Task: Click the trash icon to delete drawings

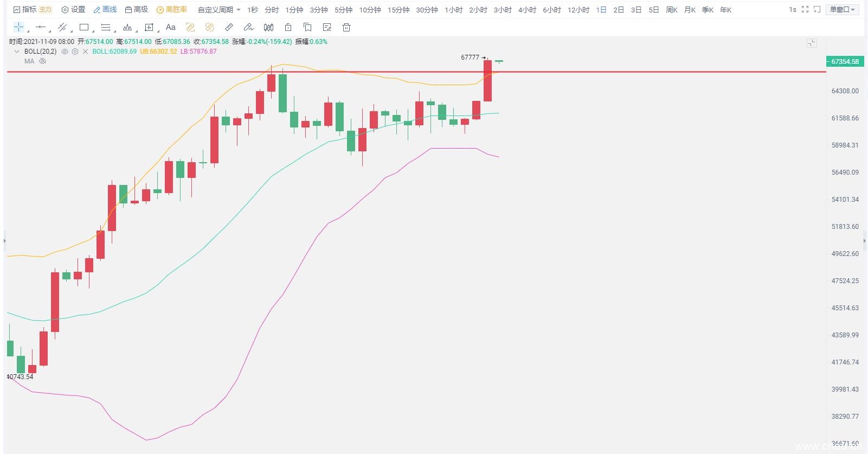Action: (x=346, y=27)
